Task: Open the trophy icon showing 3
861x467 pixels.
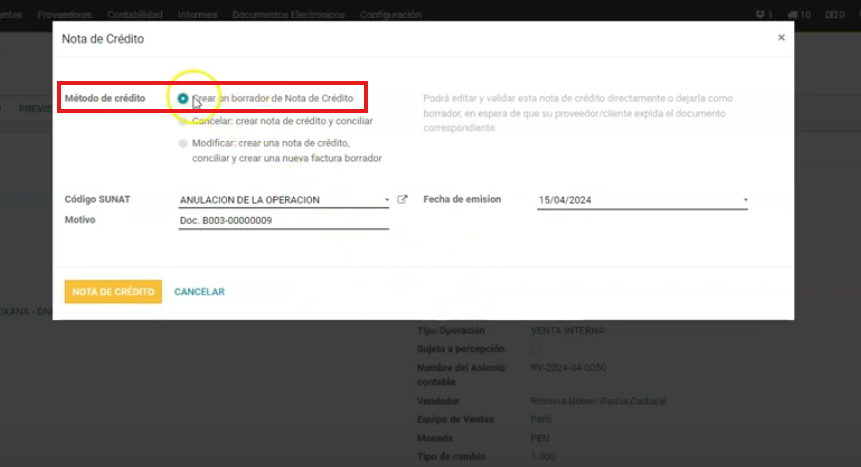Action: (764, 15)
